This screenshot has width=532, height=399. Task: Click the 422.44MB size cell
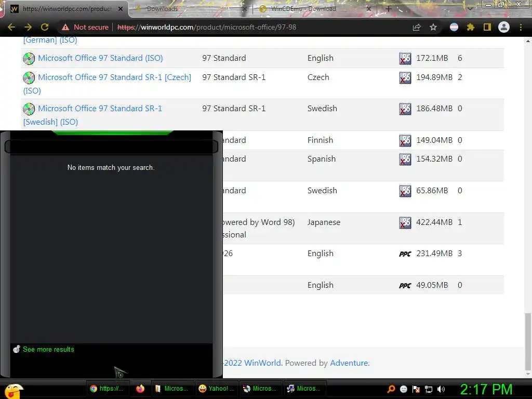click(x=434, y=222)
